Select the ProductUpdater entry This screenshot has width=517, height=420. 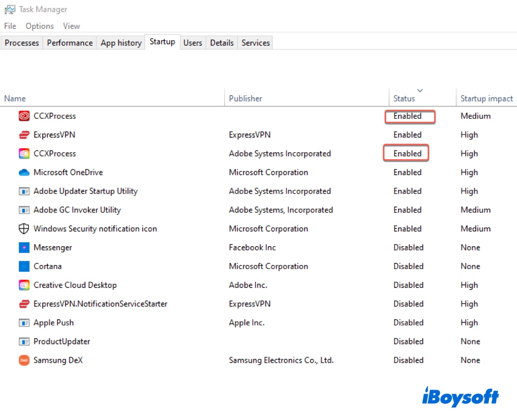pyautogui.click(x=62, y=341)
